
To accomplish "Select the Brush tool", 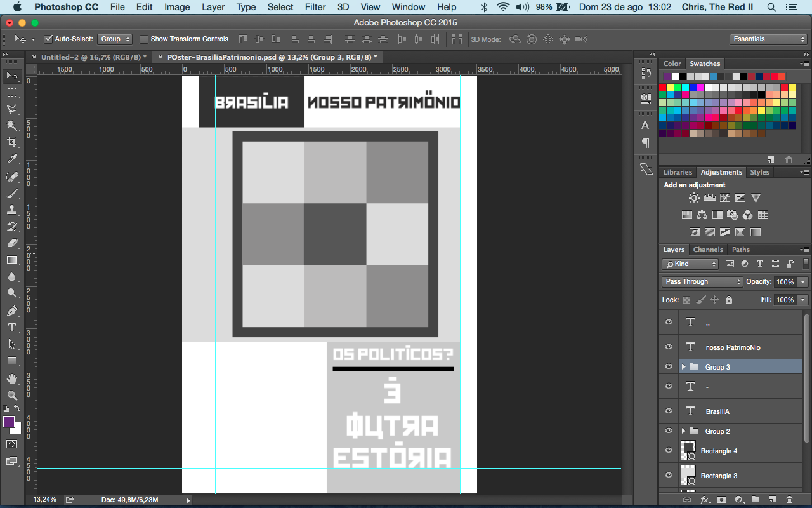I will (12, 194).
